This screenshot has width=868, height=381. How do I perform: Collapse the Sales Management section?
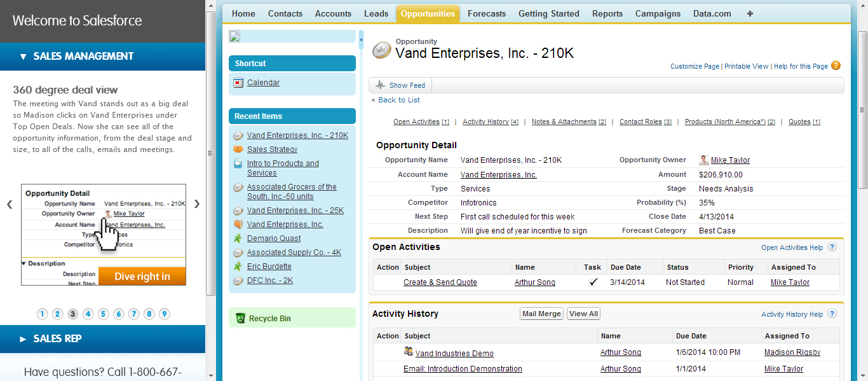(24, 57)
